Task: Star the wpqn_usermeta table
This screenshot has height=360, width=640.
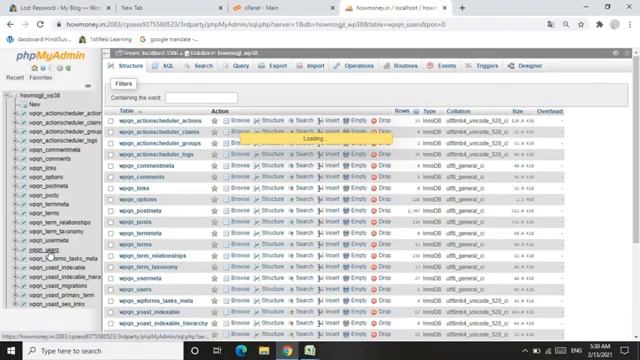Action: click(214, 278)
